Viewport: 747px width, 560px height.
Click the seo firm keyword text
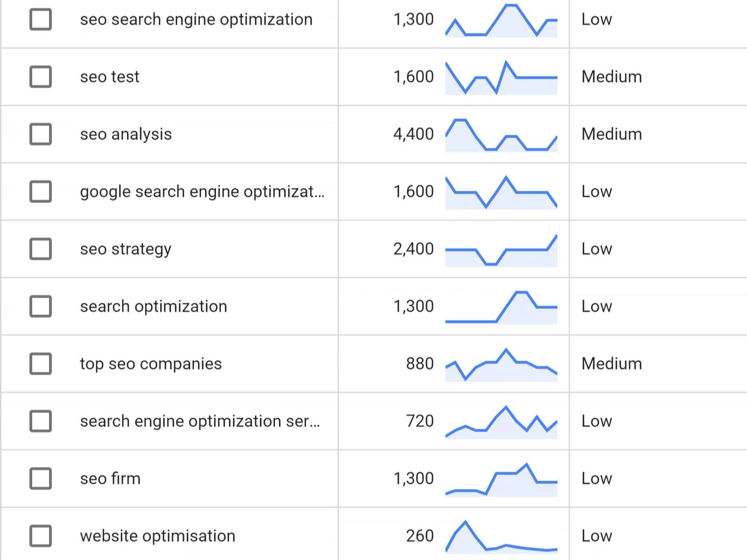[110, 479]
